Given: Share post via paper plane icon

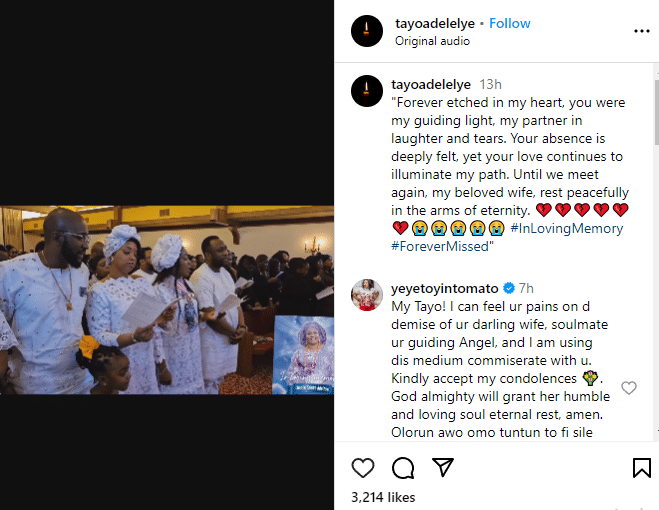Looking at the screenshot, I should (443, 467).
